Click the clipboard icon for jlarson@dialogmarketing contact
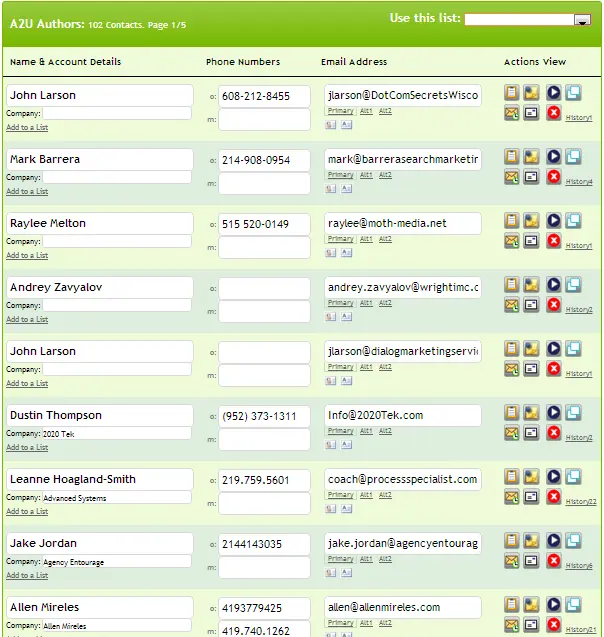This screenshot has width=604, height=637. pyautogui.click(x=511, y=349)
